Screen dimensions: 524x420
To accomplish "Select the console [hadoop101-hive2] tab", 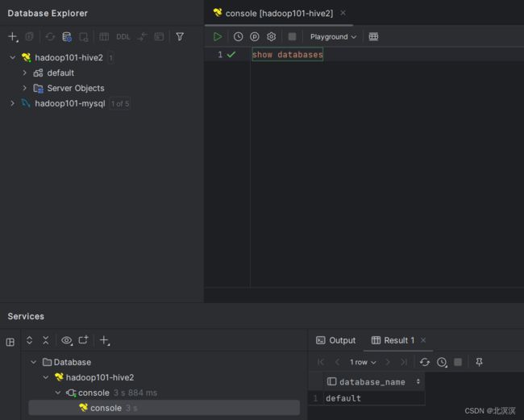I will tap(279, 13).
